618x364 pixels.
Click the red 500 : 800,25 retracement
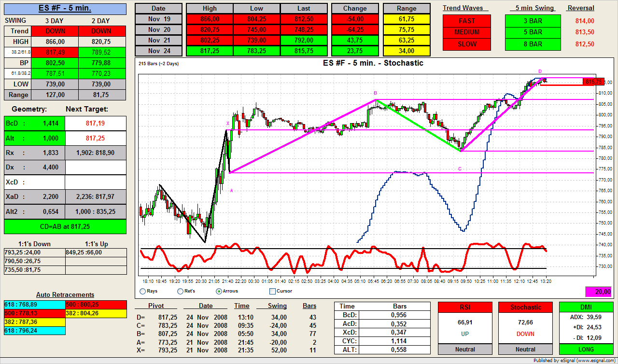(x=96, y=305)
